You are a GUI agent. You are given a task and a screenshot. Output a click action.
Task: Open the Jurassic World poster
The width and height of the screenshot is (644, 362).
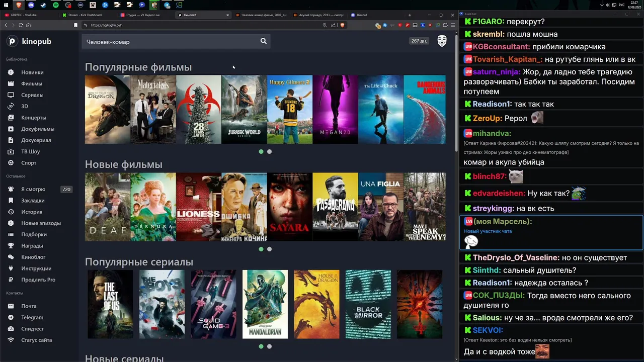coord(244,109)
